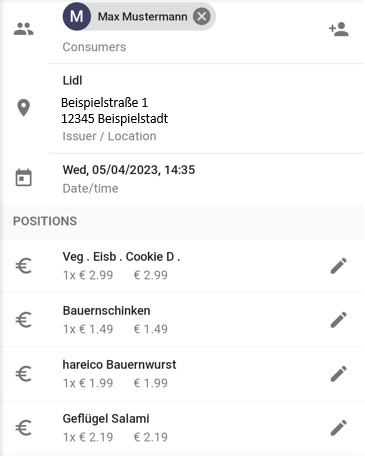Screen dimensions: 365x456
Task: Click the add consumer person-plus icon
Action: coord(339,29)
